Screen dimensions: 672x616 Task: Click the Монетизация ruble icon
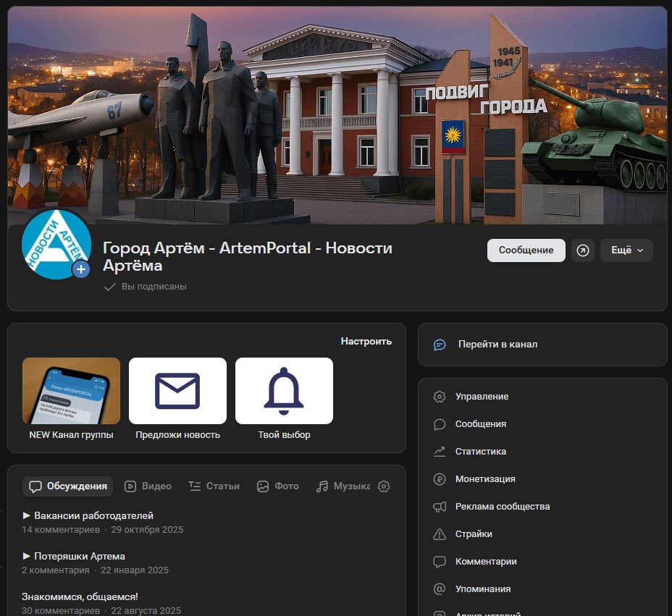click(439, 478)
